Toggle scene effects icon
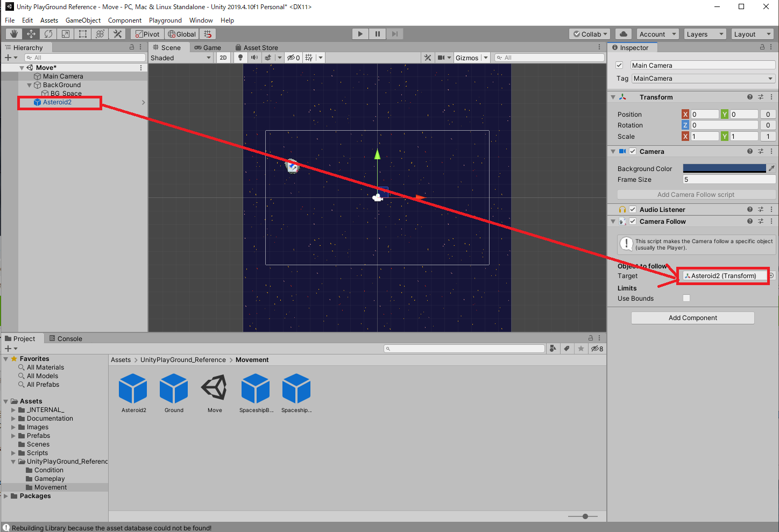 [x=268, y=58]
